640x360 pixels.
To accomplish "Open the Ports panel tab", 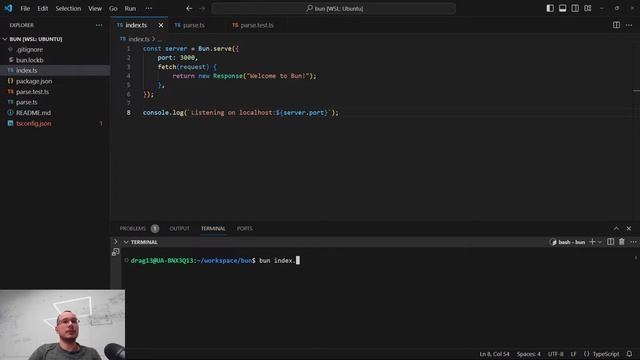I will click(x=245, y=229).
